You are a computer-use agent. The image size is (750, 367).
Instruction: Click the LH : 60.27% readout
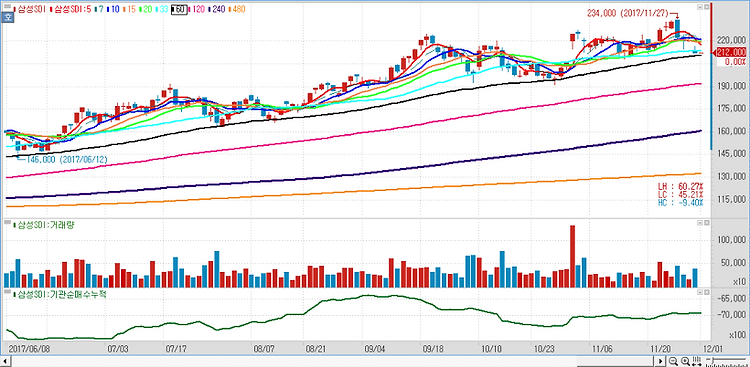pyautogui.click(x=680, y=186)
